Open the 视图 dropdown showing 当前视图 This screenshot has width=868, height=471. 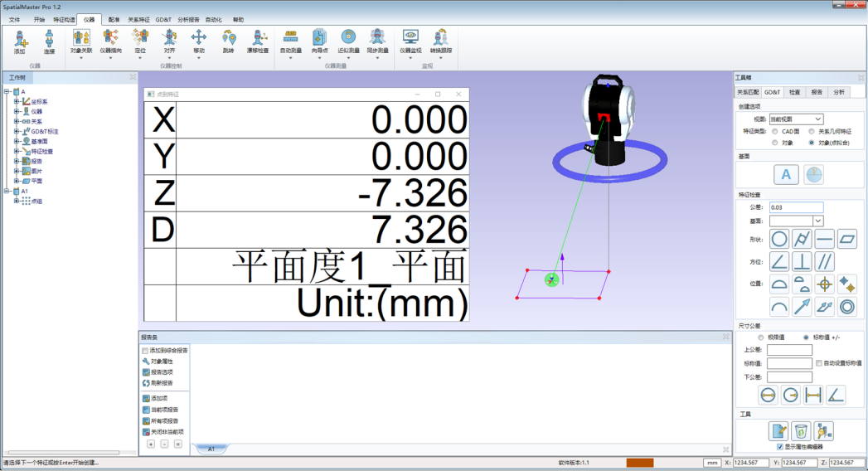point(796,119)
